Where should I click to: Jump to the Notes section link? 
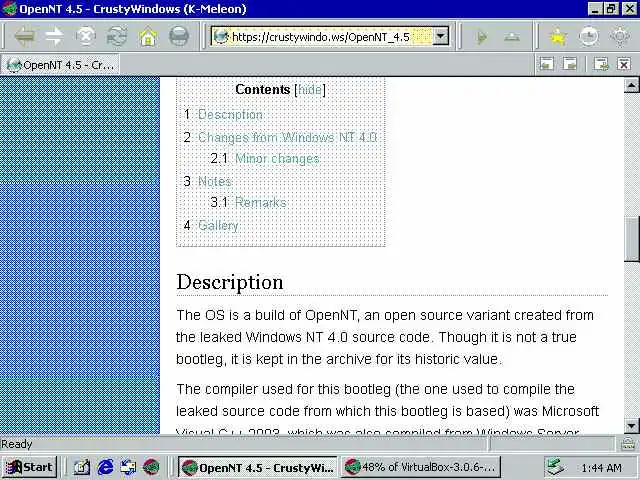[215, 181]
